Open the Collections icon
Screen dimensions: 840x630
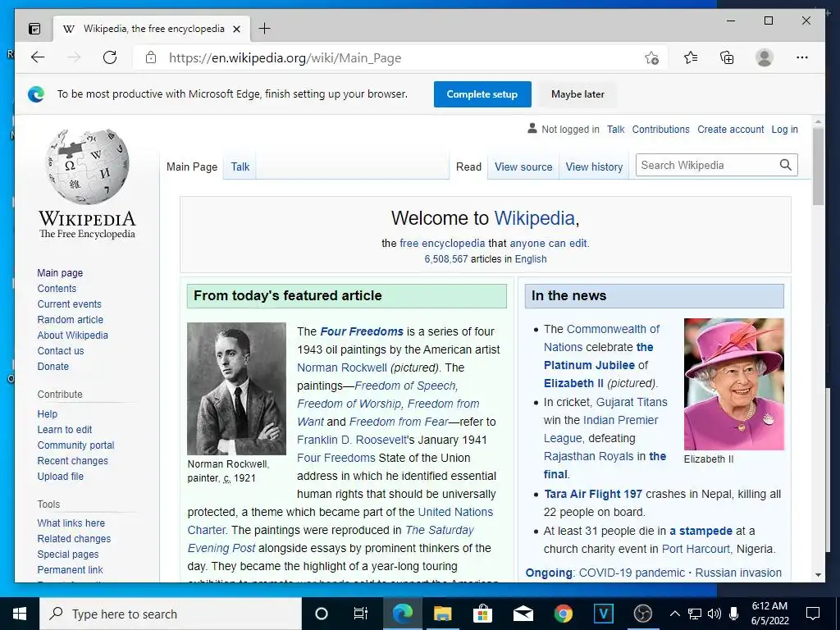[727, 58]
